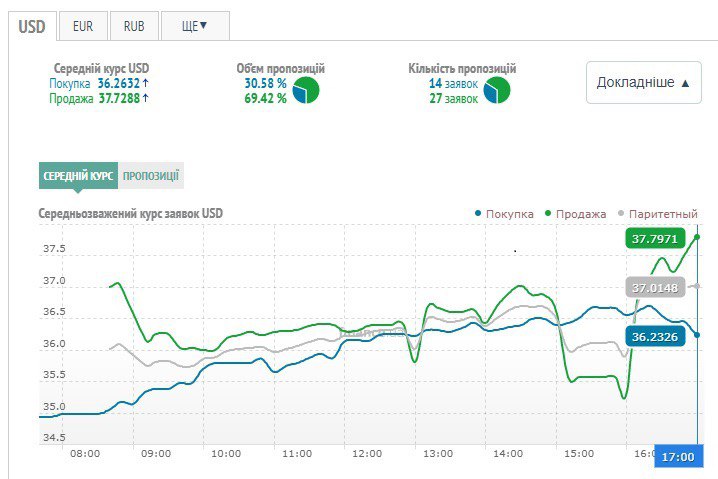Switch to the EUR currency tab

(83, 26)
